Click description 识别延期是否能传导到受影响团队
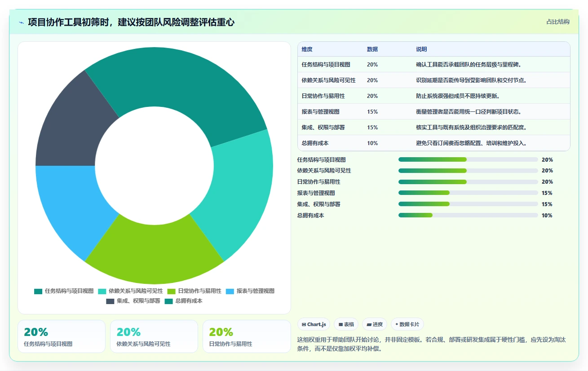 tap(471, 80)
